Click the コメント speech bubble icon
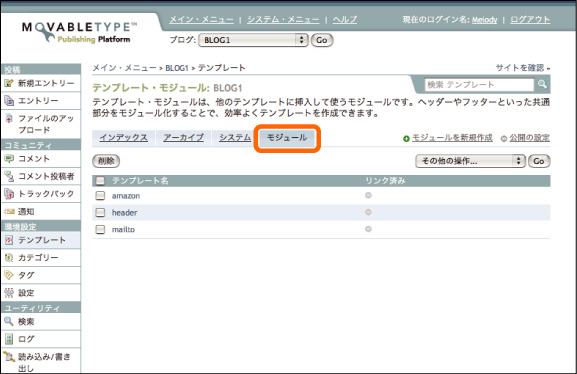The width and height of the screenshot is (577, 374). (x=9, y=159)
